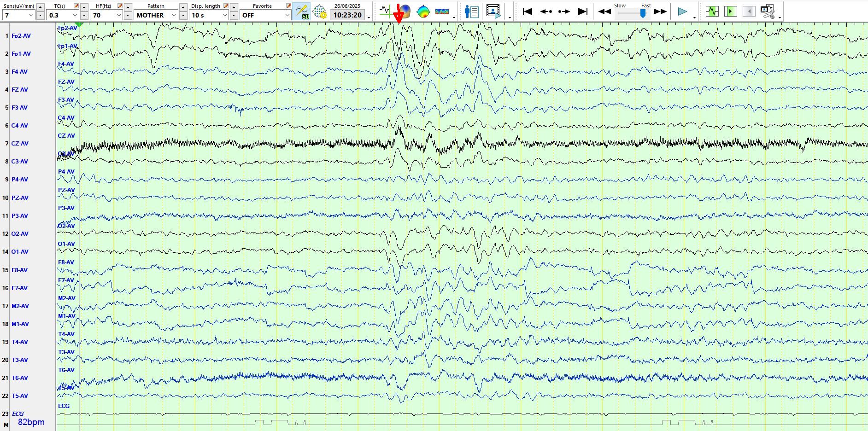The image size is (868, 431).
Task: Select channel 23 ECG in channel list
Action: [18, 414]
